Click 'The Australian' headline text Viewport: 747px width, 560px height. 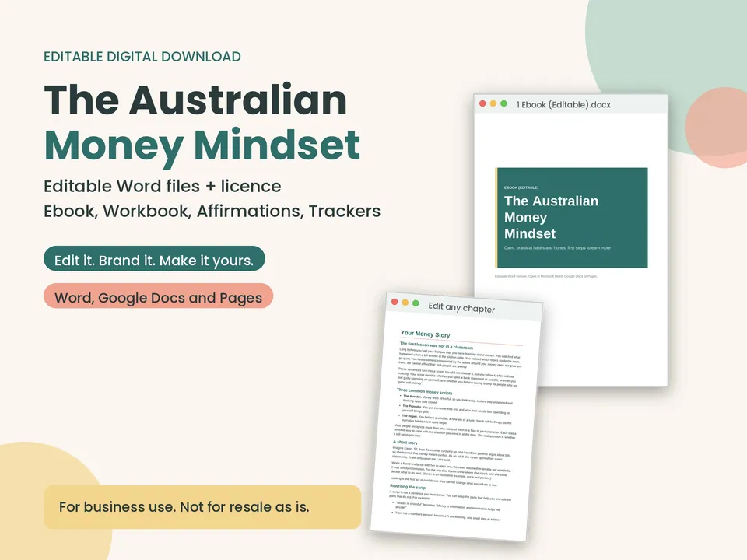[195, 100]
